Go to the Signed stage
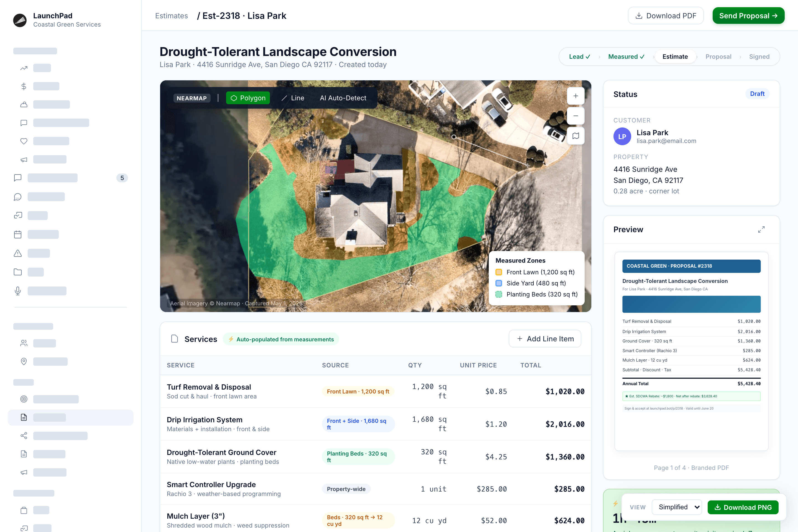Screen dimensions: 798x532 tap(759, 57)
